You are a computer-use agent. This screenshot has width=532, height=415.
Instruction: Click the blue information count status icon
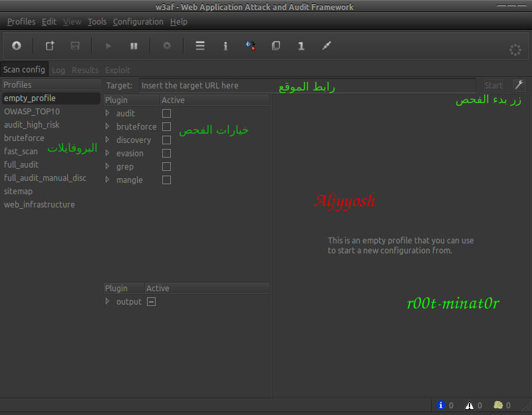pyautogui.click(x=441, y=405)
